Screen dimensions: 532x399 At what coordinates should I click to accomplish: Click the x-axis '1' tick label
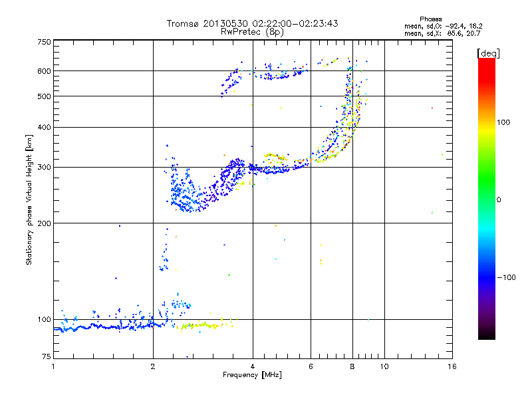(x=53, y=366)
